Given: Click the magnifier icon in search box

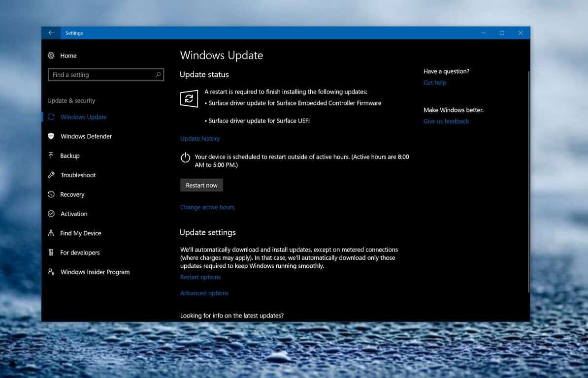Looking at the screenshot, I should point(158,75).
